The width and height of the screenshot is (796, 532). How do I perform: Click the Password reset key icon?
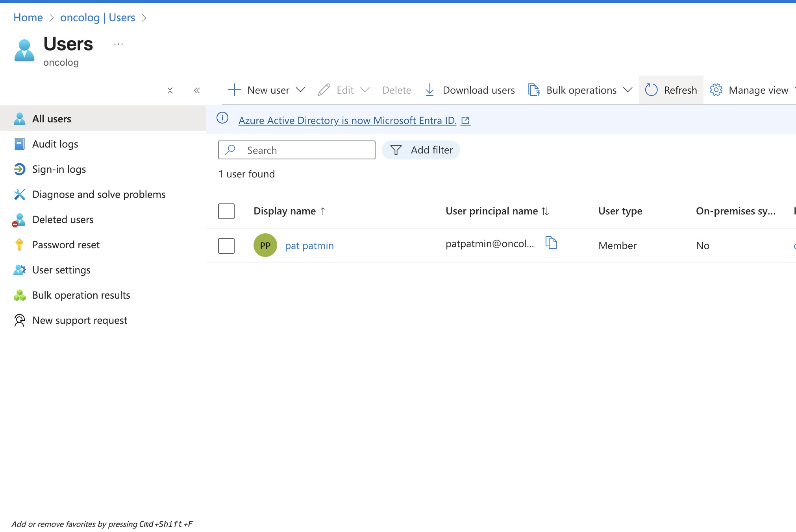[x=19, y=245]
